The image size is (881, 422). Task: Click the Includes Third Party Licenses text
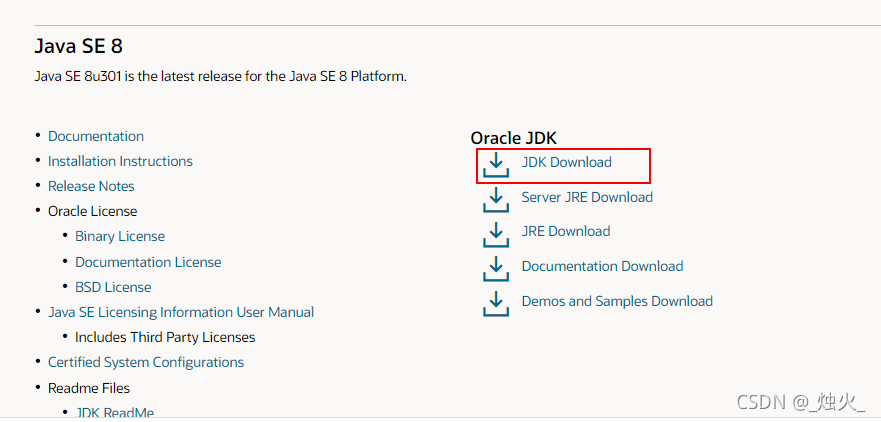click(165, 337)
